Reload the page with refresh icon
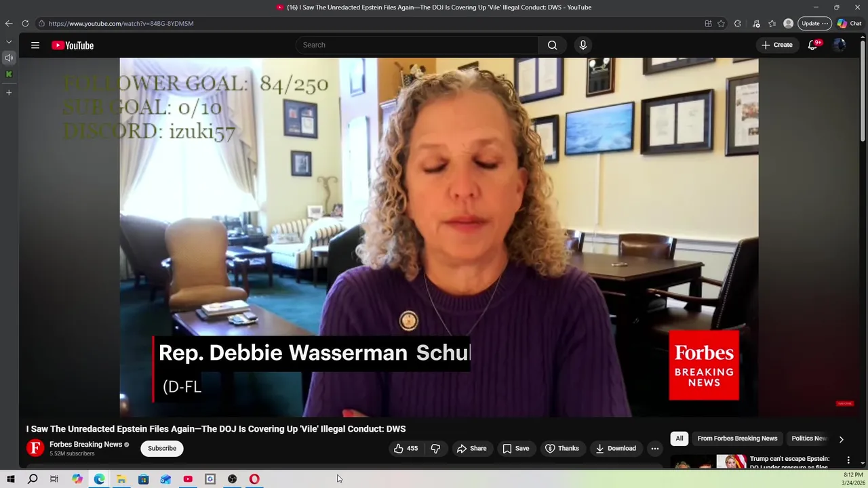868x488 pixels. pyautogui.click(x=25, y=24)
